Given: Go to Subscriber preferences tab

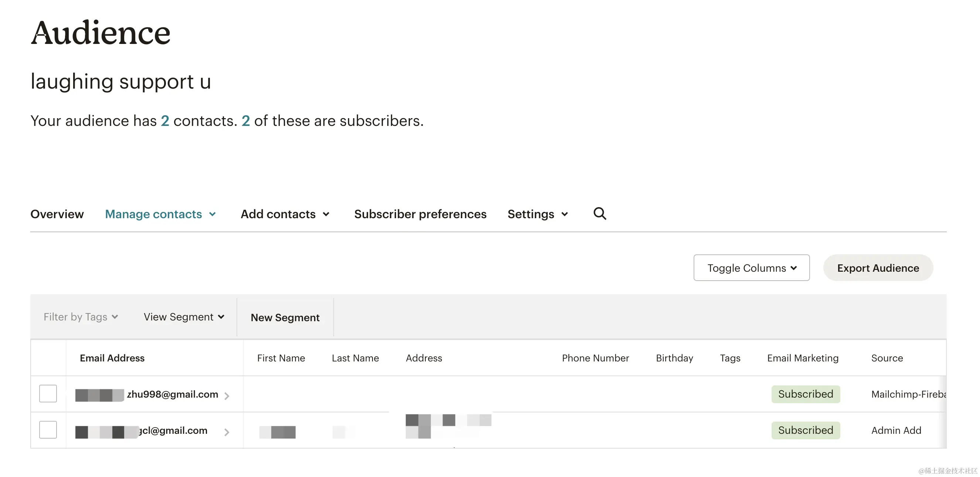Looking at the screenshot, I should [420, 214].
